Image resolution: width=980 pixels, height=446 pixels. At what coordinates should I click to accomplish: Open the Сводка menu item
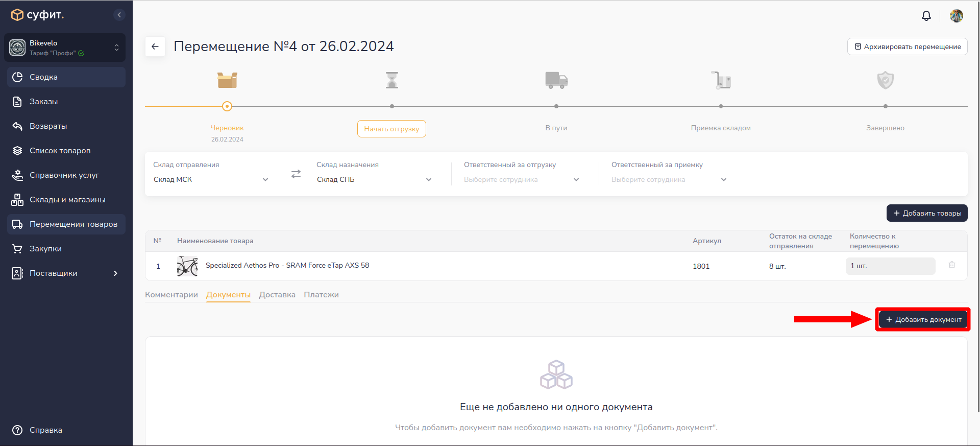pyautogui.click(x=66, y=77)
